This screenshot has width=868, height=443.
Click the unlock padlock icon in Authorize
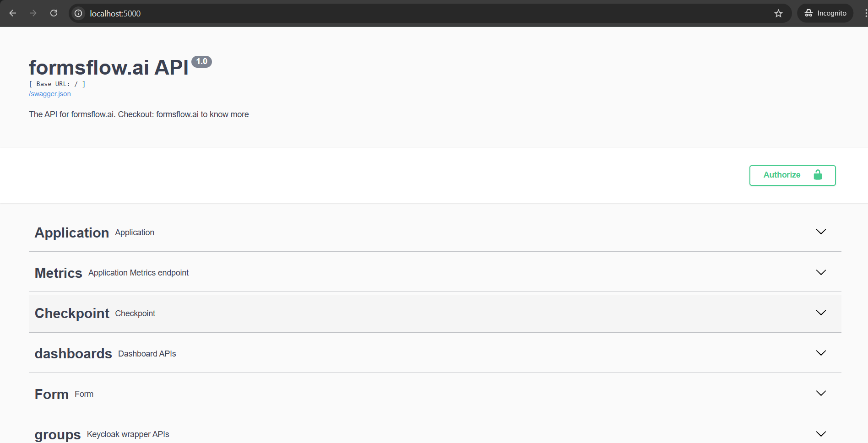[818, 175]
